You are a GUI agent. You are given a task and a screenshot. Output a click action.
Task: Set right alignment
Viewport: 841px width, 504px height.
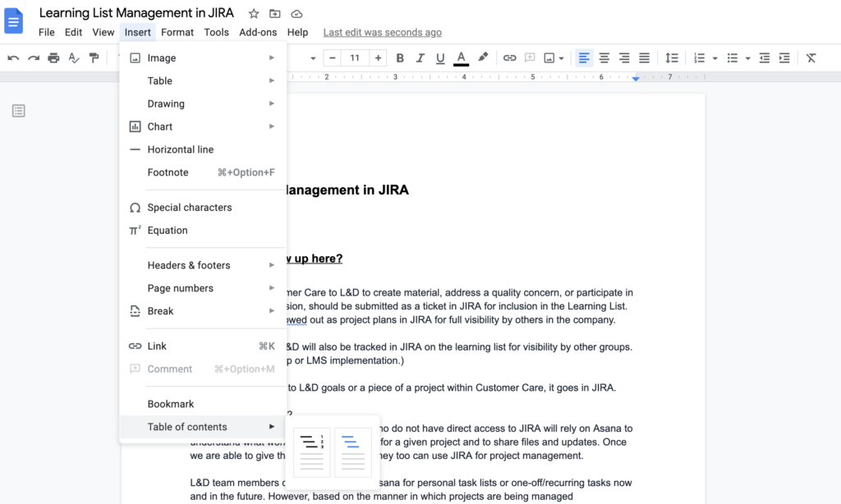[624, 58]
